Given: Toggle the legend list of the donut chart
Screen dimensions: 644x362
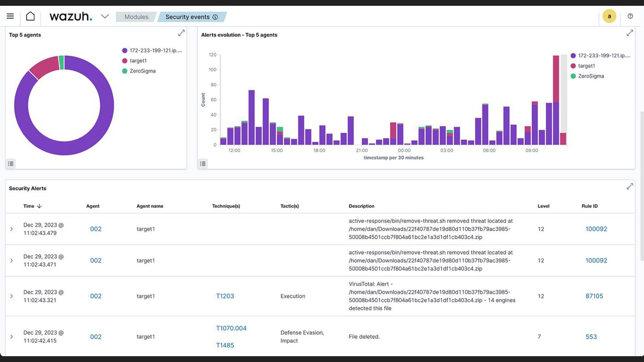Looking at the screenshot, I should coord(11,164).
